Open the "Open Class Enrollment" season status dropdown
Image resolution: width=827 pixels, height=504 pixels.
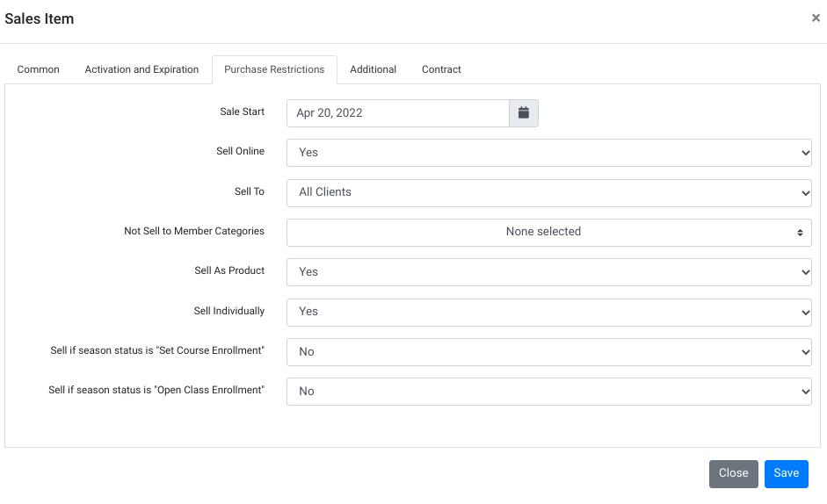pos(548,392)
